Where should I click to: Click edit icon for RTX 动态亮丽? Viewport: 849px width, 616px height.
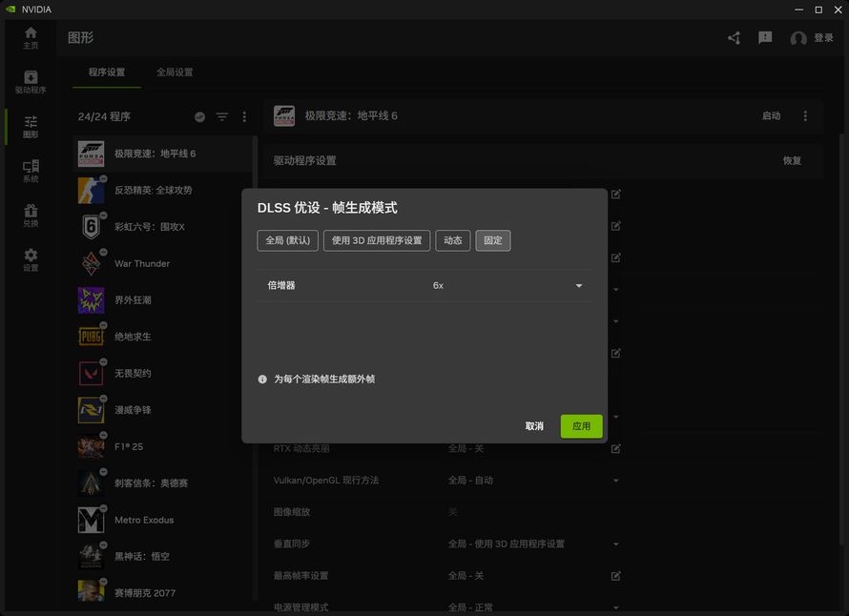pyautogui.click(x=615, y=449)
